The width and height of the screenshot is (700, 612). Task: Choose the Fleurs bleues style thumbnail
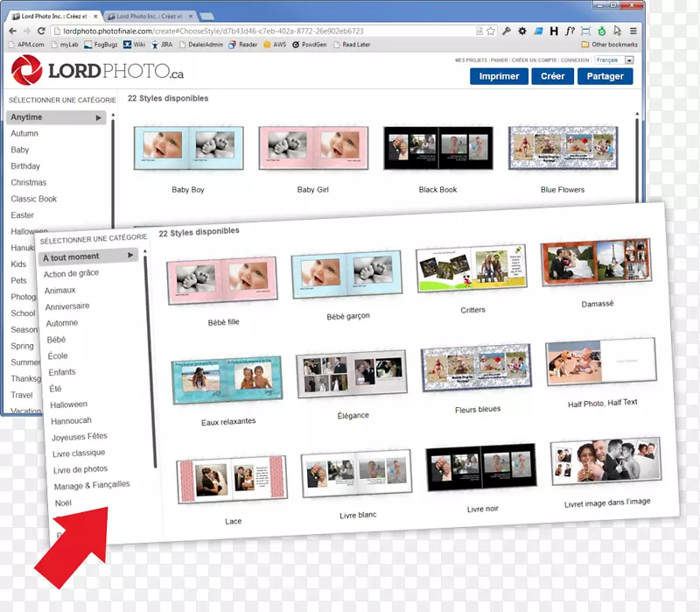476,368
